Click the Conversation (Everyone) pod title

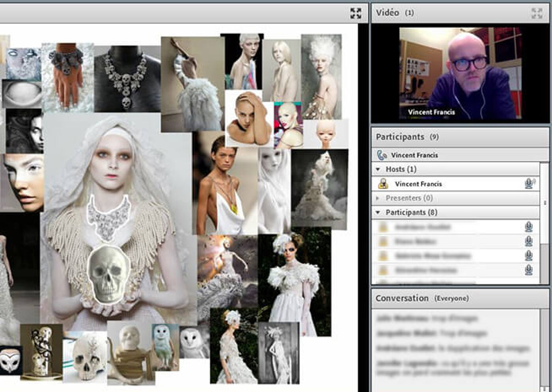point(422,298)
